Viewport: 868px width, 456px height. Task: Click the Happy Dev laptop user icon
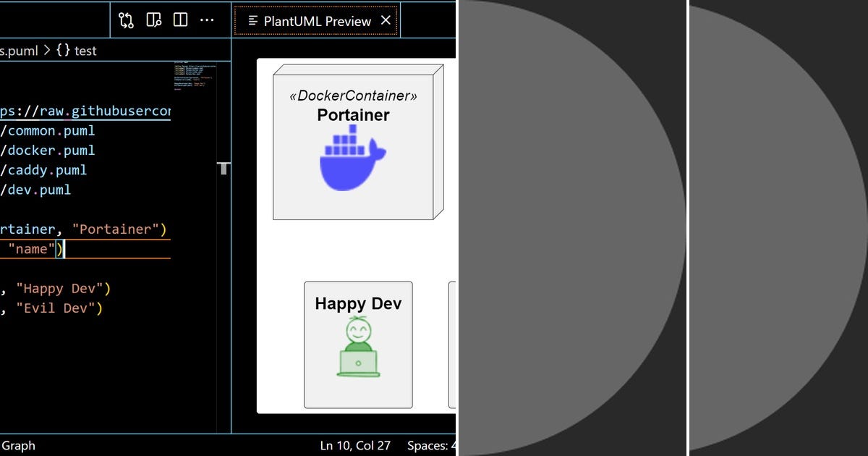click(x=358, y=347)
